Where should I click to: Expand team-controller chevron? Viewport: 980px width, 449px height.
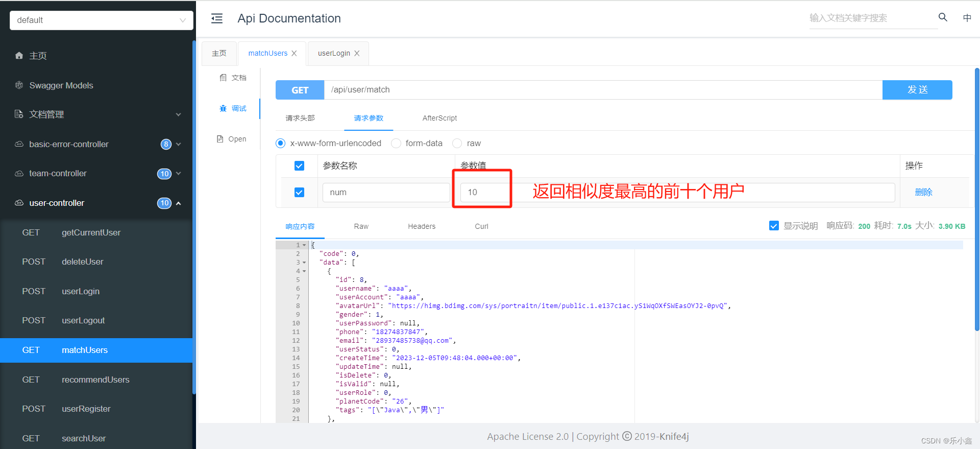[178, 174]
